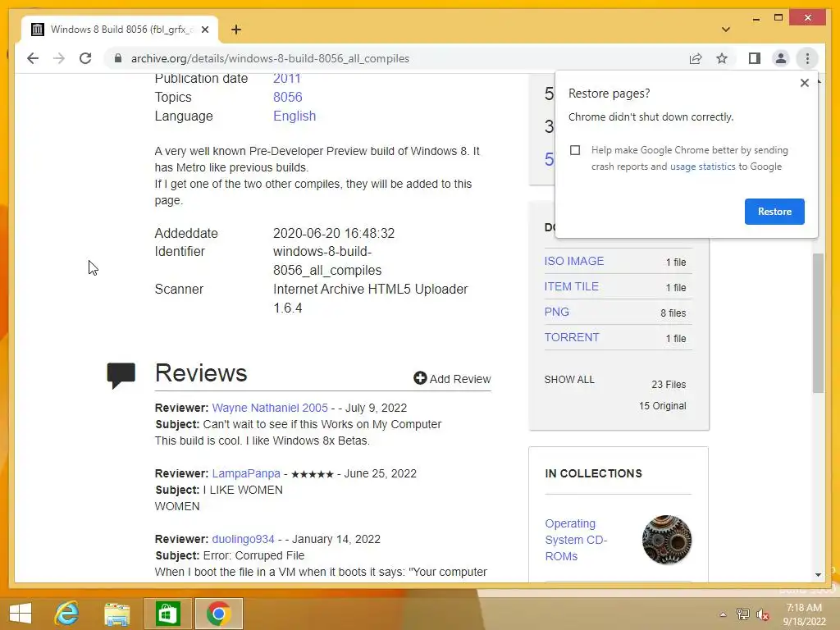The height and width of the screenshot is (630, 840).
Task: Open the English language link
Action: tap(294, 116)
